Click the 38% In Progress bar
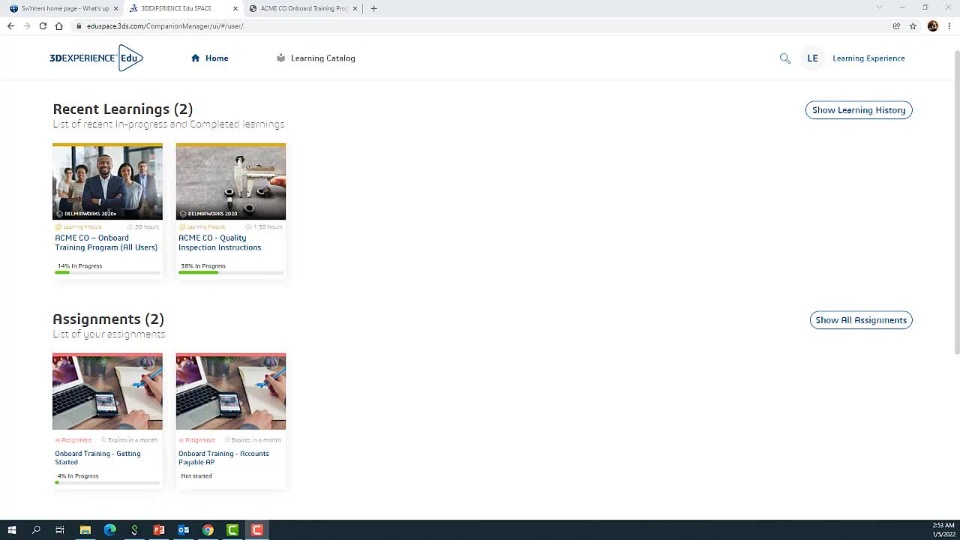The height and width of the screenshot is (540, 960). pyautogui.click(x=231, y=272)
